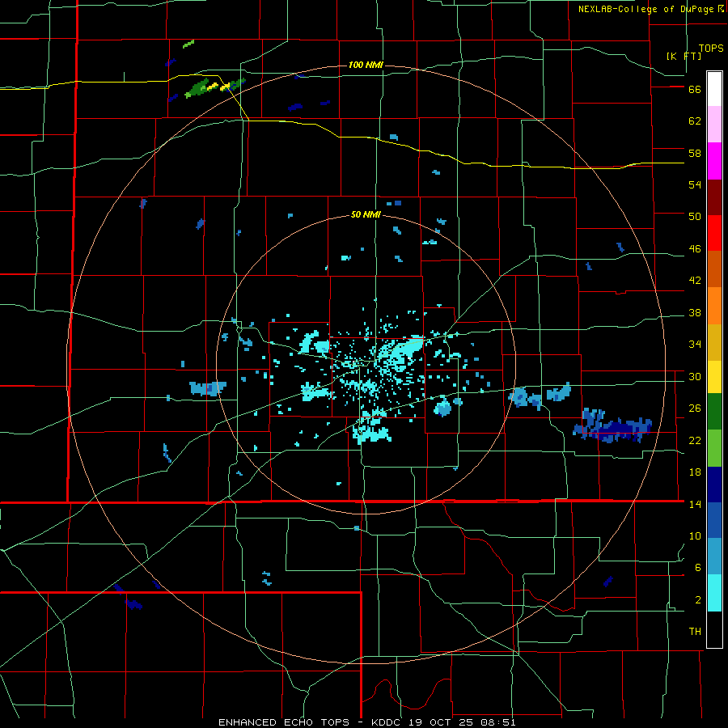Click the "[K FT]" units label

coord(684,56)
